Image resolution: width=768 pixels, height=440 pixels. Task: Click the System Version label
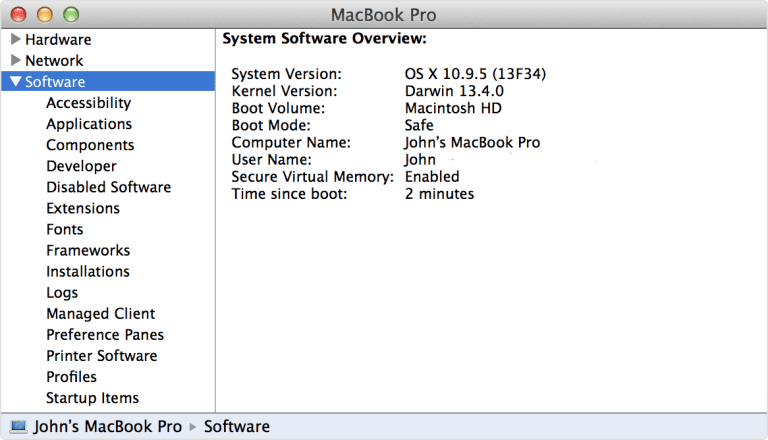coord(287,74)
